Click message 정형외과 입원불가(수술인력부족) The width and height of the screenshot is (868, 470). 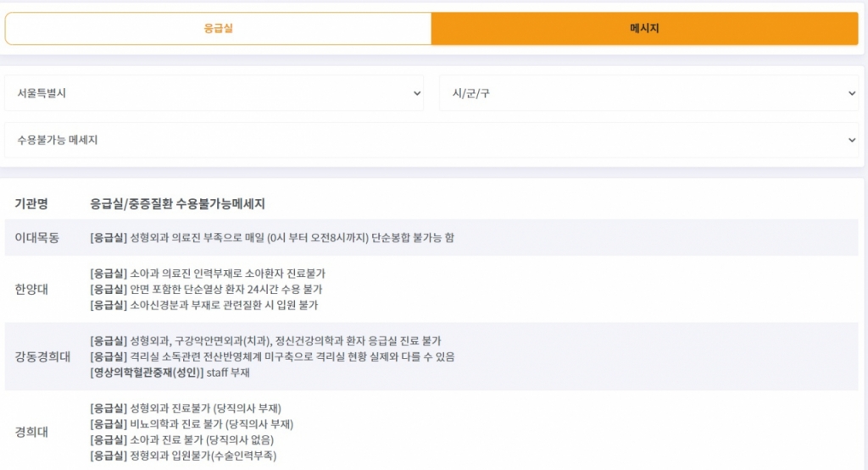pos(183,456)
